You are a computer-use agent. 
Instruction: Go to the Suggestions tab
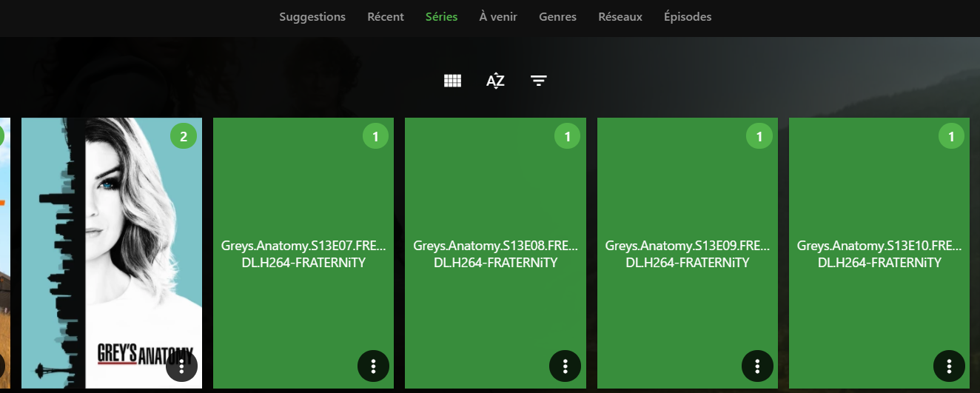[x=312, y=16]
